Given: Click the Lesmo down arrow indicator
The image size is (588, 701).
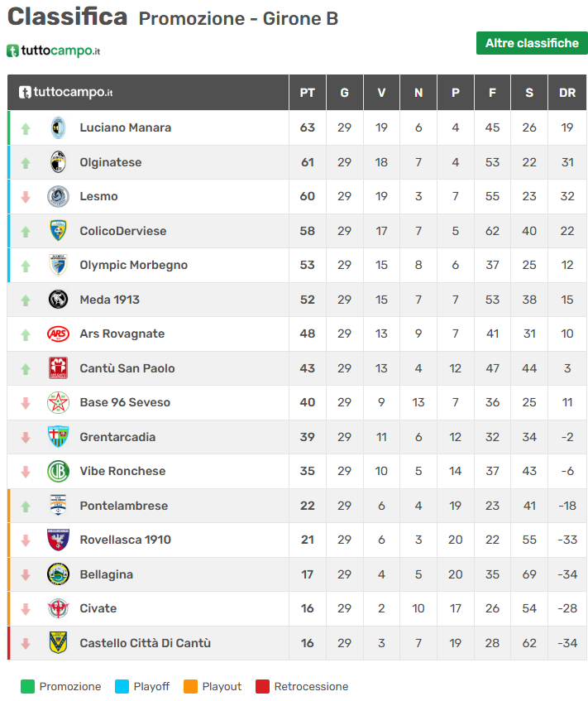Looking at the screenshot, I should point(26,197).
